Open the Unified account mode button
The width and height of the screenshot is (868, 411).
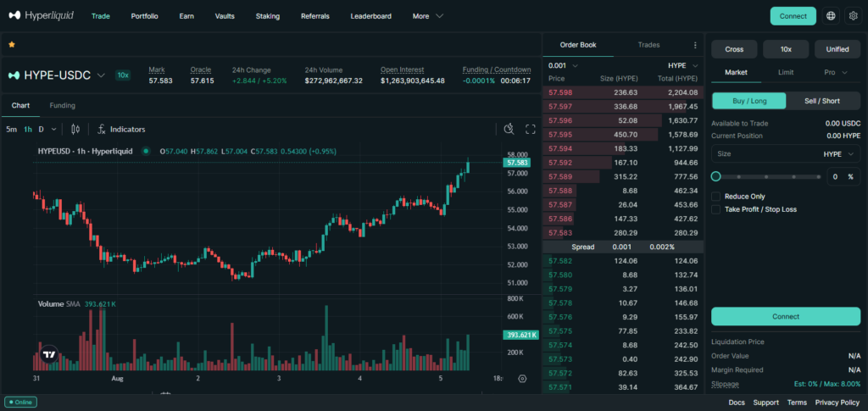coord(837,48)
